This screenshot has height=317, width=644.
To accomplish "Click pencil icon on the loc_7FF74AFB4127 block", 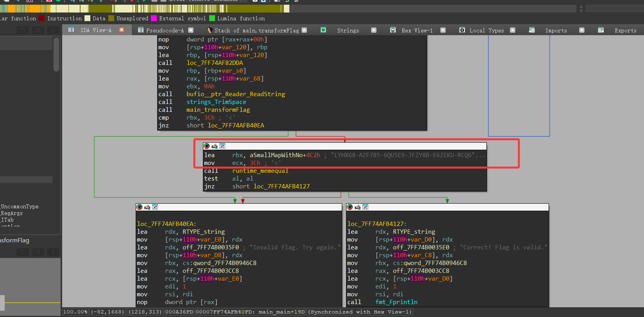I will pyautogui.click(x=357, y=207).
